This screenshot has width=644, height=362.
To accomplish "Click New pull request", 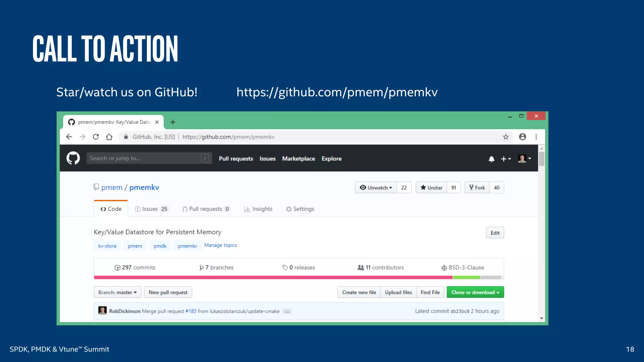I will (168, 292).
